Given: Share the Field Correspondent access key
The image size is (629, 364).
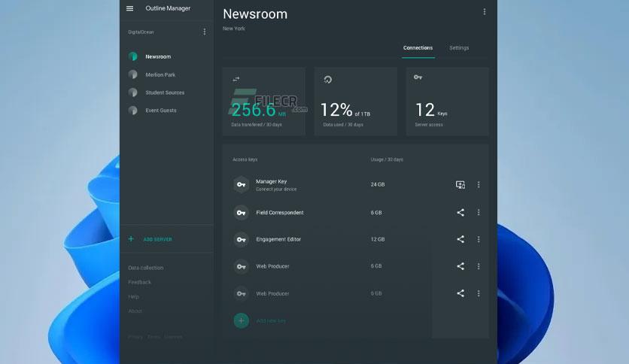Looking at the screenshot, I should pyautogui.click(x=460, y=213).
